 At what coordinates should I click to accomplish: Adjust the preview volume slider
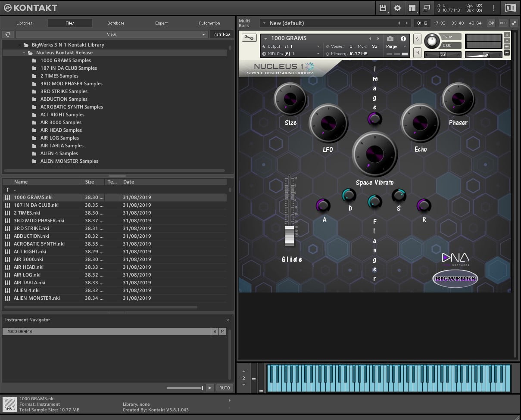tap(185, 388)
